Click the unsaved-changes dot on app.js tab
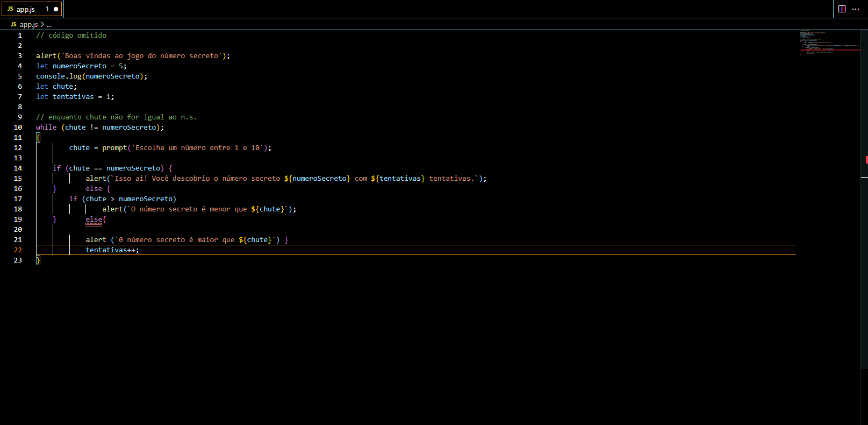This screenshot has height=425, width=868. [x=56, y=9]
